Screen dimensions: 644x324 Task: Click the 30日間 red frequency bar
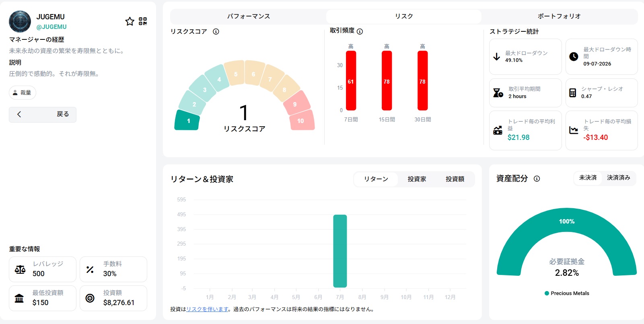pos(422,80)
